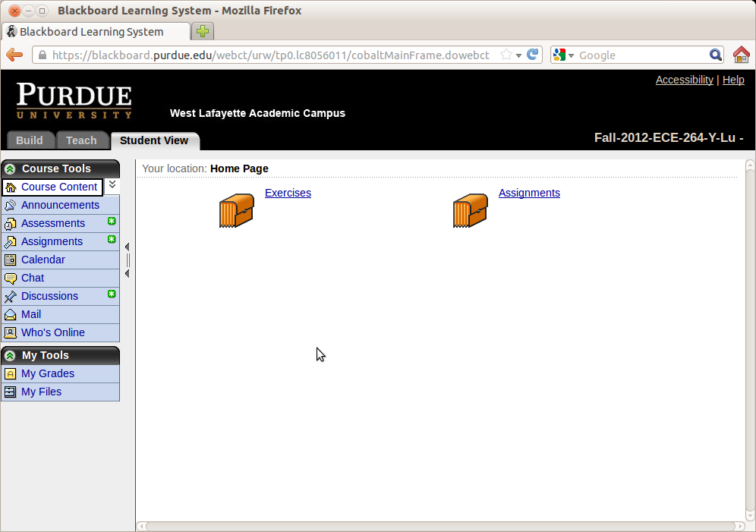Click the horizontal scrollbar at bottom

pyautogui.click(x=440, y=526)
